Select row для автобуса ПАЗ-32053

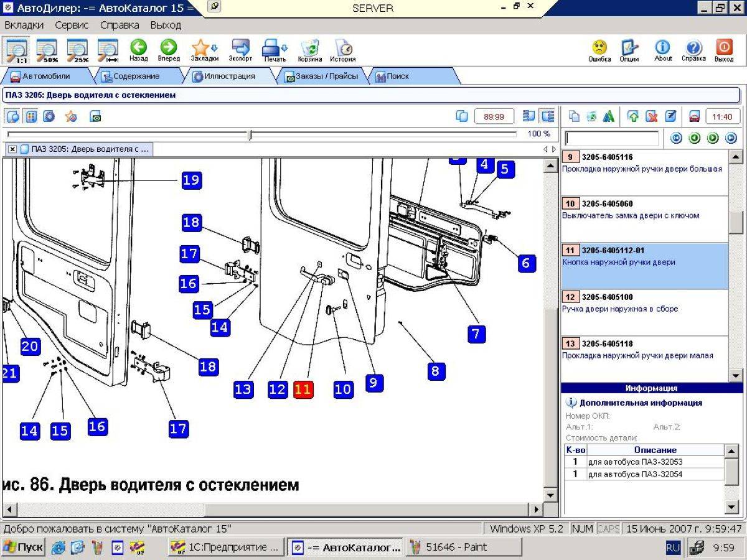(644, 462)
